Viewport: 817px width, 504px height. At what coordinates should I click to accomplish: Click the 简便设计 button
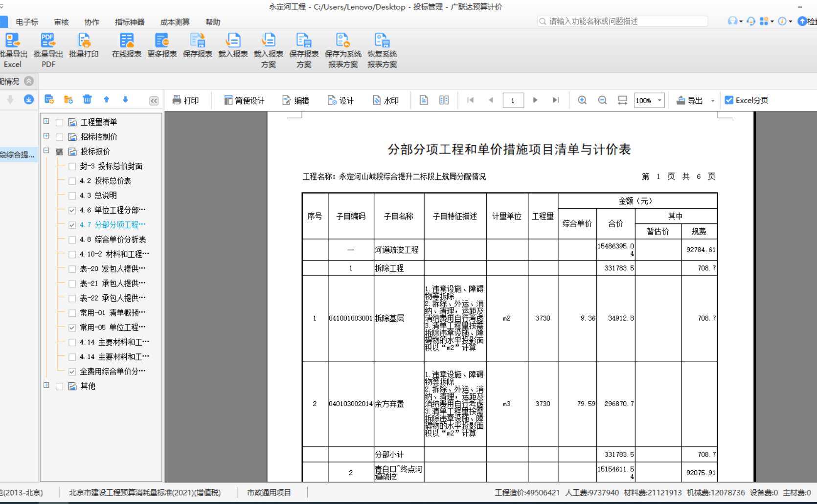coord(244,100)
